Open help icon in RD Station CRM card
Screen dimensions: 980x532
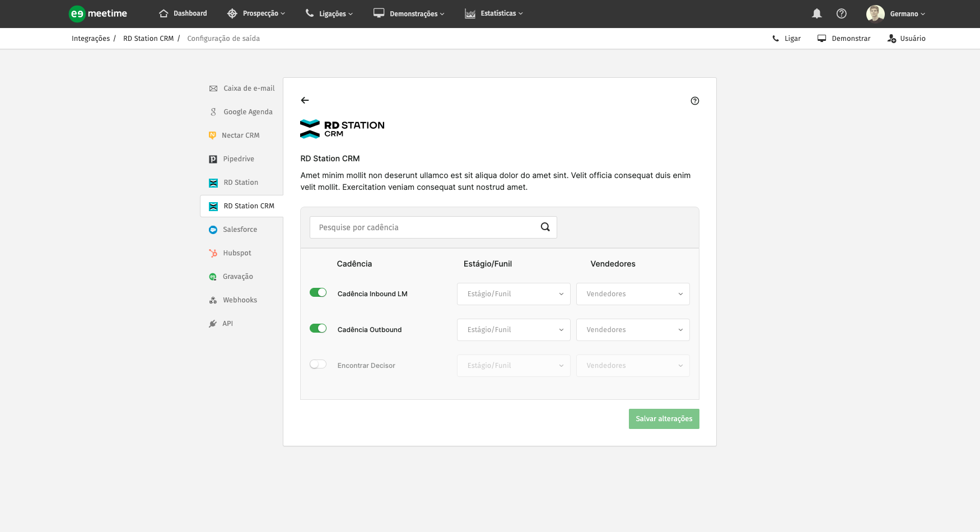pos(695,101)
